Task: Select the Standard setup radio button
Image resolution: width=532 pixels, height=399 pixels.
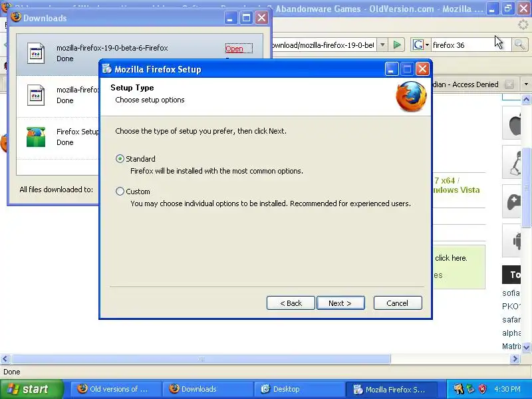Action: (x=120, y=159)
